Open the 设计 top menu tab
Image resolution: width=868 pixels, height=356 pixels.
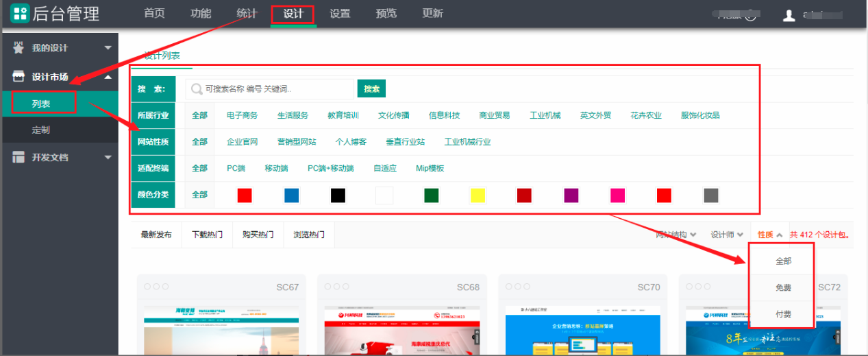[293, 14]
